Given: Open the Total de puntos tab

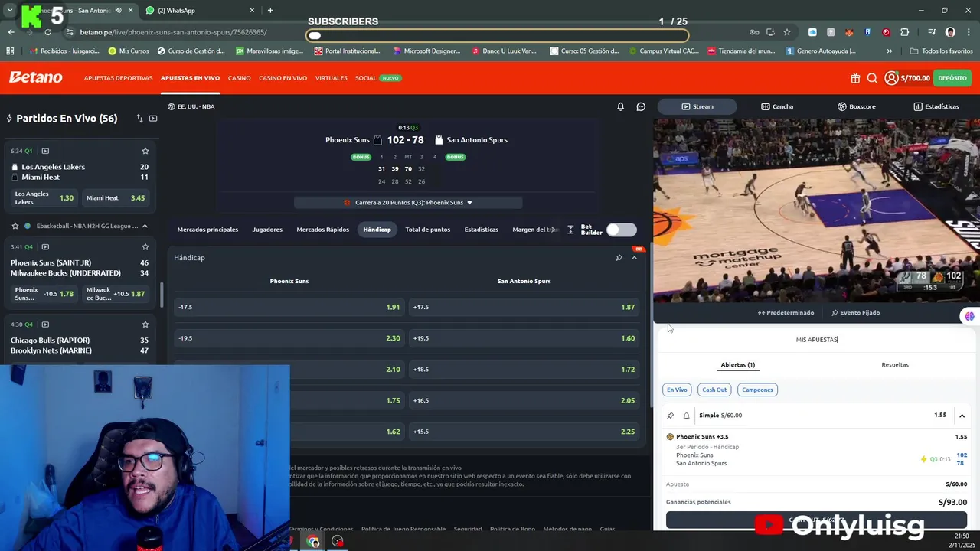Looking at the screenshot, I should [427, 230].
